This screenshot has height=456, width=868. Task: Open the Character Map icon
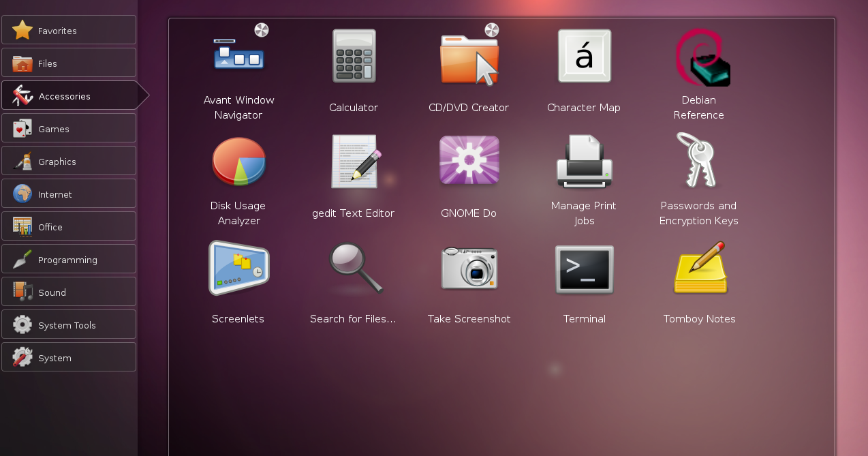(584, 56)
